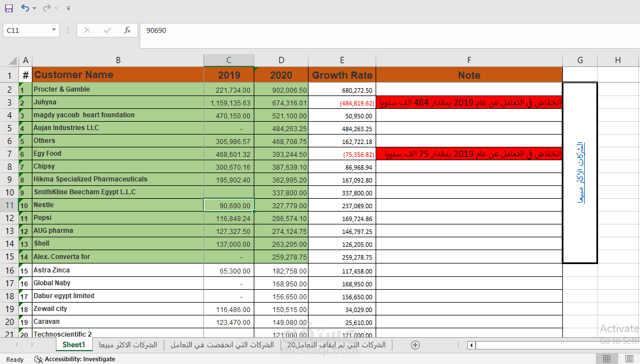Image resolution: width=640 pixels, height=364 pixels.
Task: Select the Caravan cell
Action: click(118, 322)
